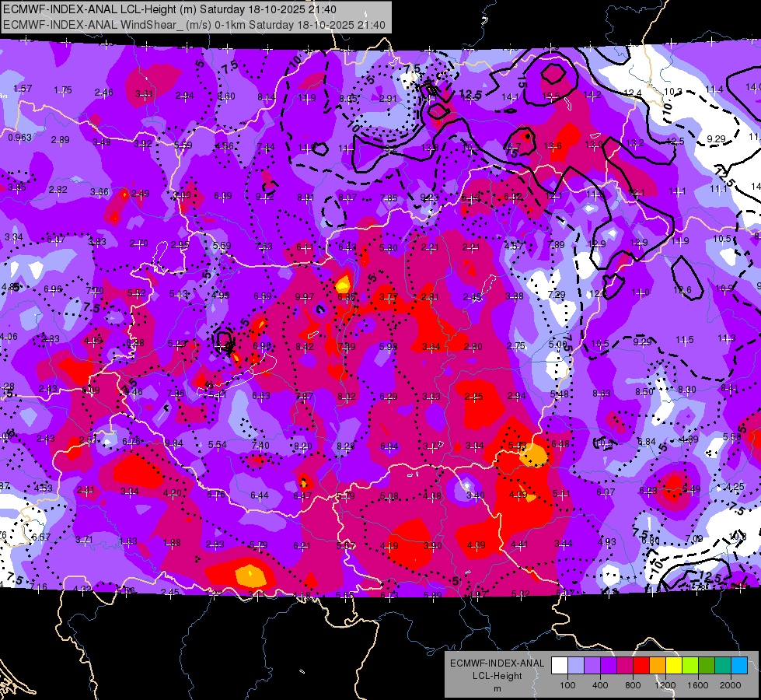761x700 pixels.
Task: Click the wind shear value 7.89
Action: (556, 244)
